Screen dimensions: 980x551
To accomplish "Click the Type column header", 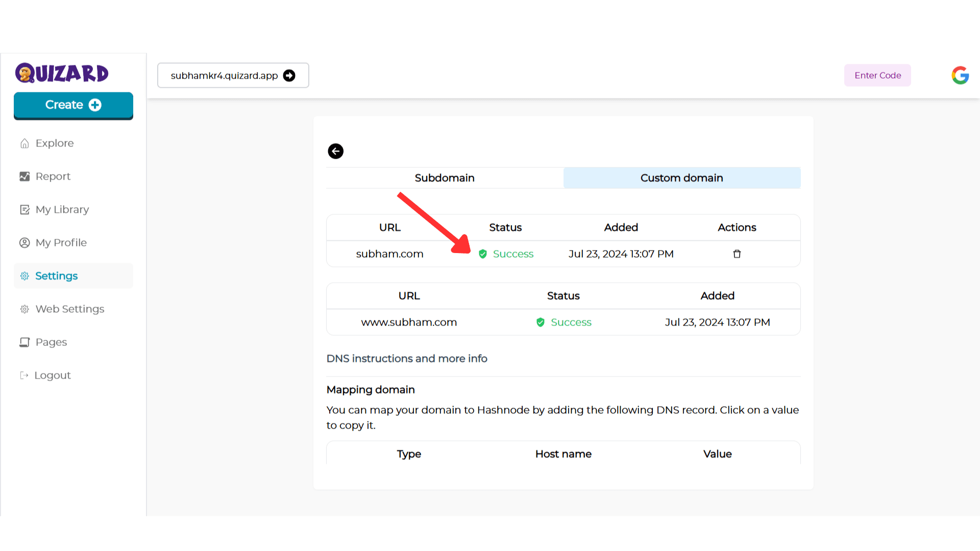I will click(x=409, y=454).
